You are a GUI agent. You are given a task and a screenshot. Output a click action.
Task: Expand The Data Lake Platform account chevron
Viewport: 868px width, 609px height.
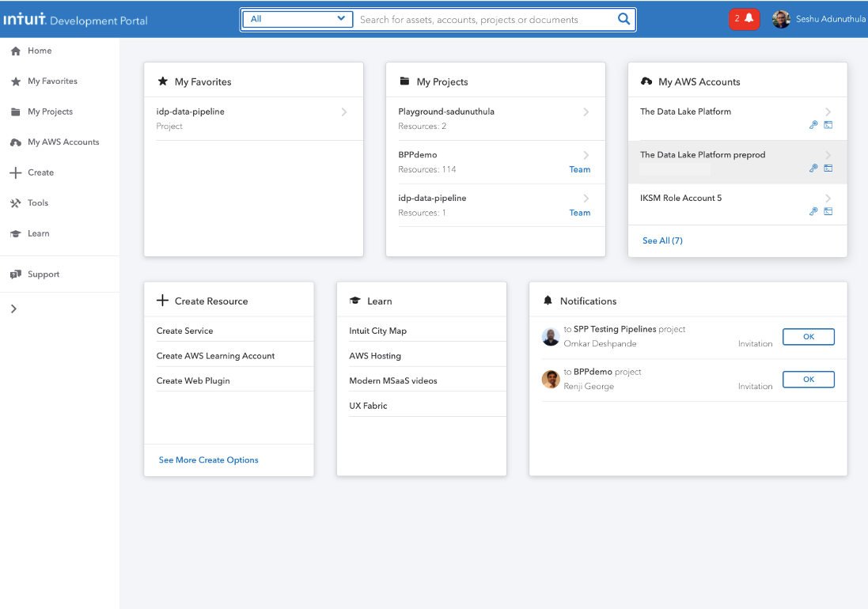tap(828, 112)
